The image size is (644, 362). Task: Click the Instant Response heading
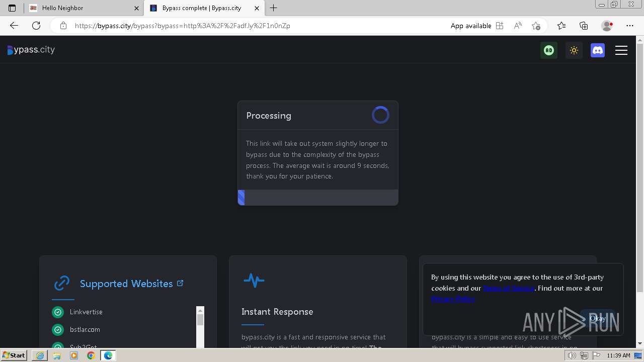(x=277, y=312)
